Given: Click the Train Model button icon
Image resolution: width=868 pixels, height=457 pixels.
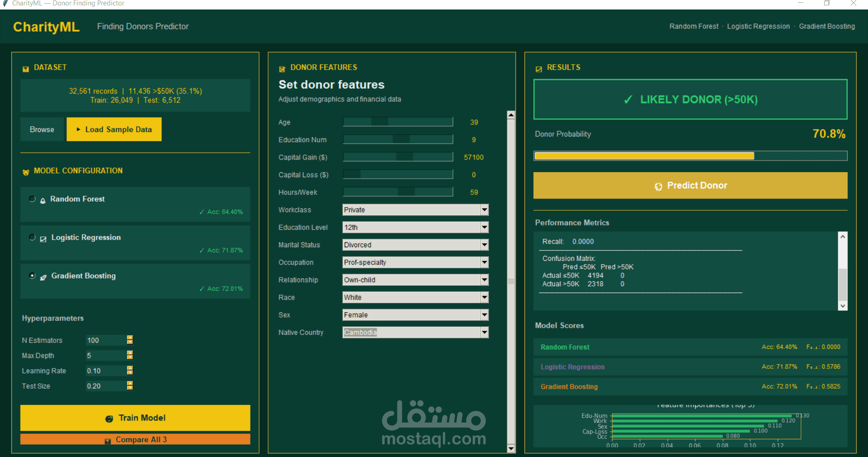Looking at the screenshot, I should coord(109,419).
